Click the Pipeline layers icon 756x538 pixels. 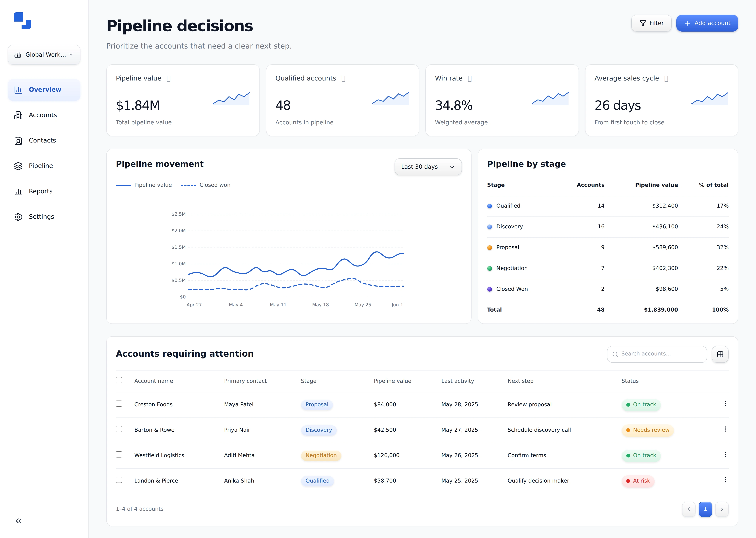tap(18, 166)
